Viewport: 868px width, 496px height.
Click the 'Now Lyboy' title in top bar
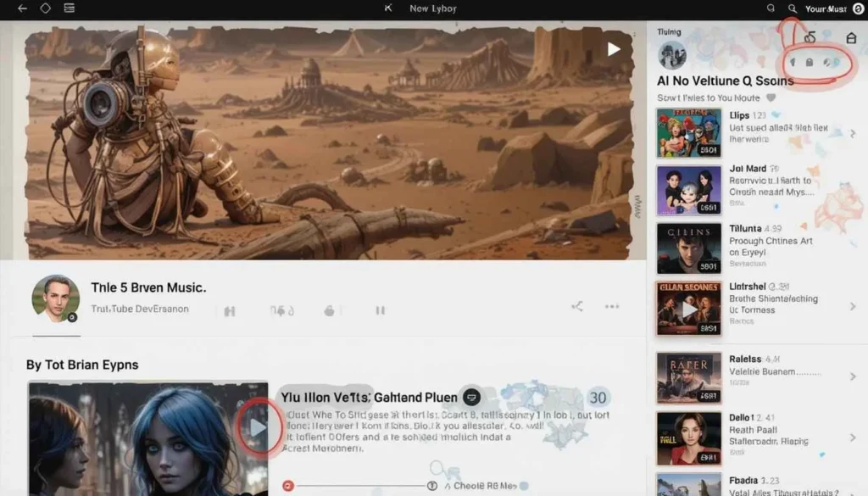click(x=433, y=8)
